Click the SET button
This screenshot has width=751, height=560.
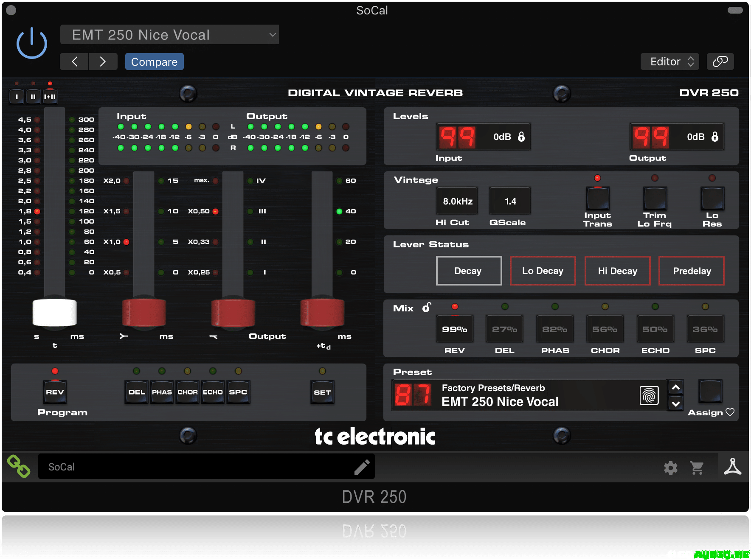click(x=322, y=392)
